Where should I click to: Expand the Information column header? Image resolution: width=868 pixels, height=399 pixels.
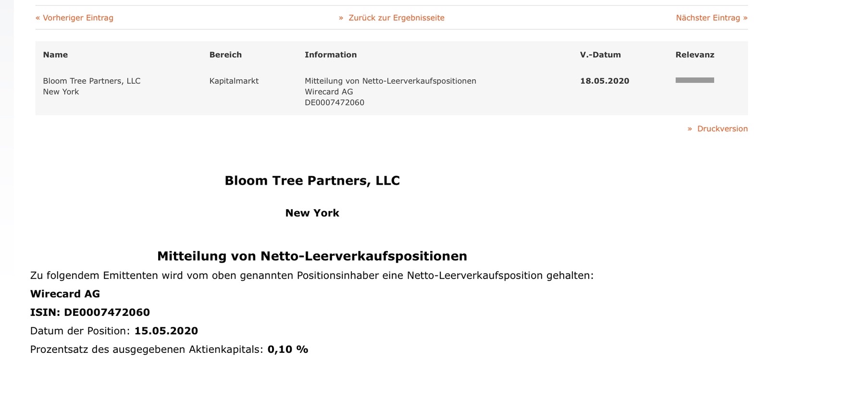point(331,55)
